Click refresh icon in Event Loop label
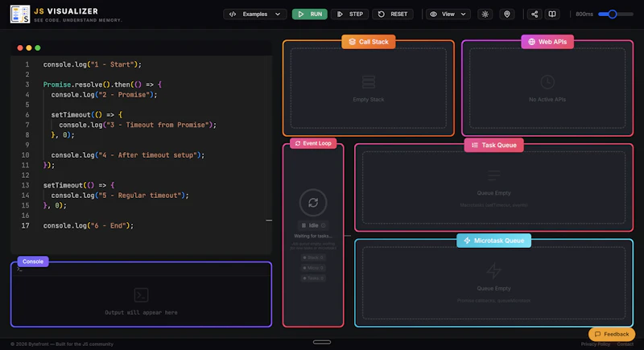This screenshot has height=350, width=644. click(298, 143)
